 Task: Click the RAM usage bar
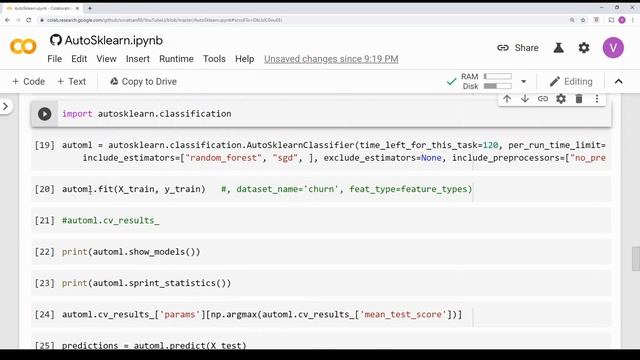coord(498,76)
